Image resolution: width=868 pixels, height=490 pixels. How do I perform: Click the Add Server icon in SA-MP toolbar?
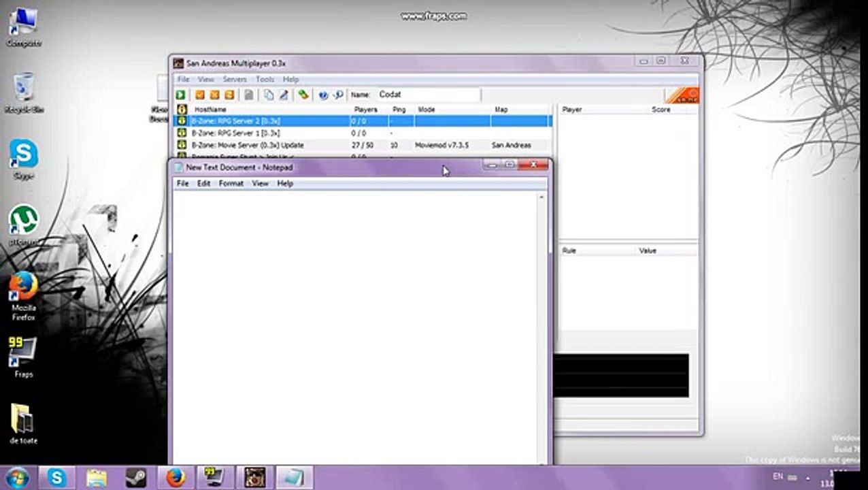pyautogui.click(x=200, y=95)
